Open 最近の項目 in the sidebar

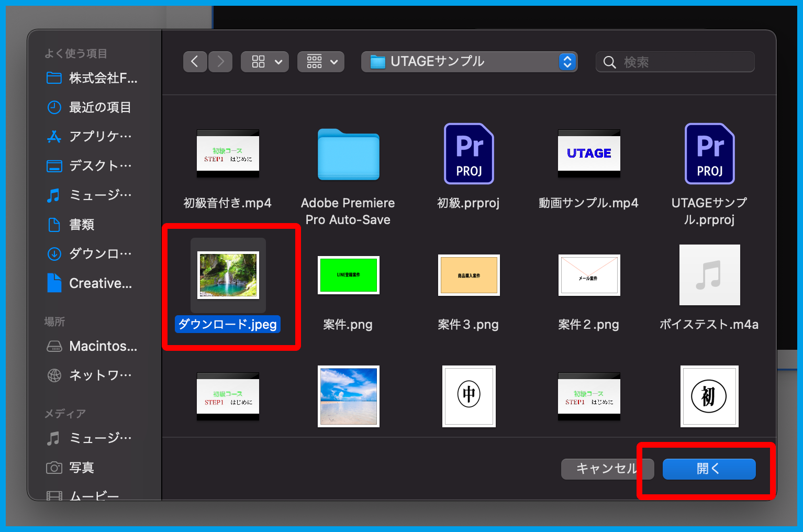[x=99, y=107]
